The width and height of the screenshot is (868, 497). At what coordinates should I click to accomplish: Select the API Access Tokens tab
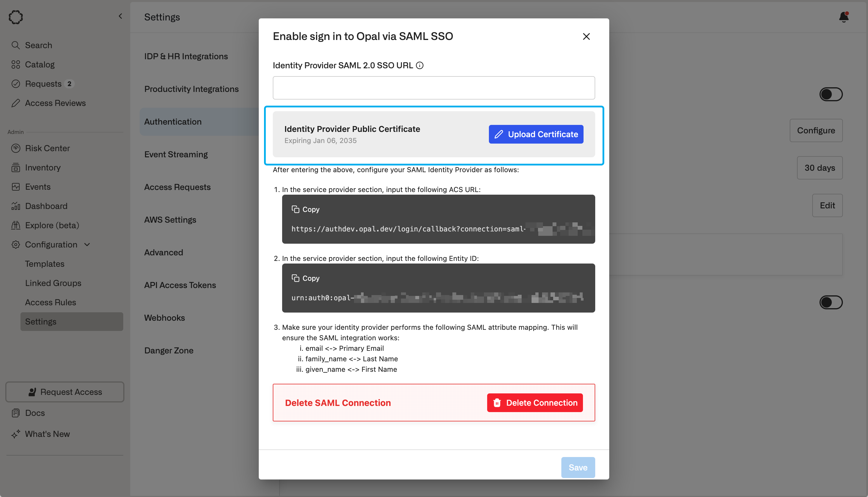click(x=180, y=285)
